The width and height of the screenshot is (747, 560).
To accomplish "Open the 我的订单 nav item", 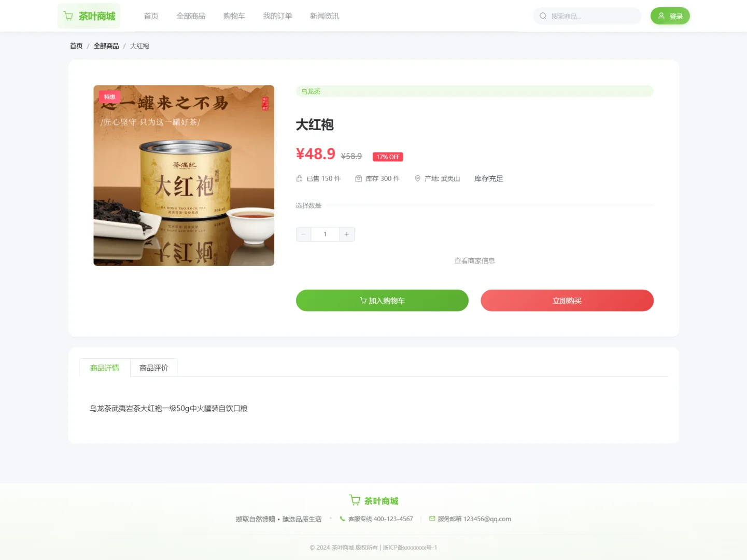I will (277, 16).
